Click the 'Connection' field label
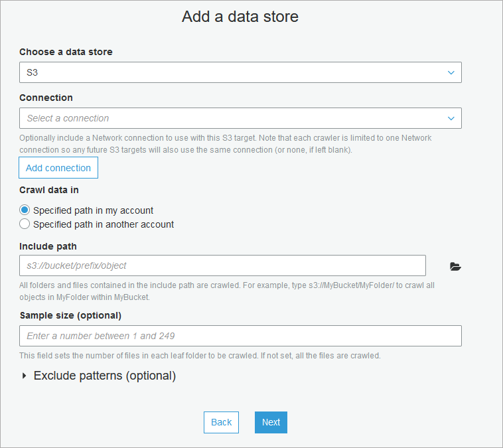This screenshot has height=448, width=503. pos(46,98)
